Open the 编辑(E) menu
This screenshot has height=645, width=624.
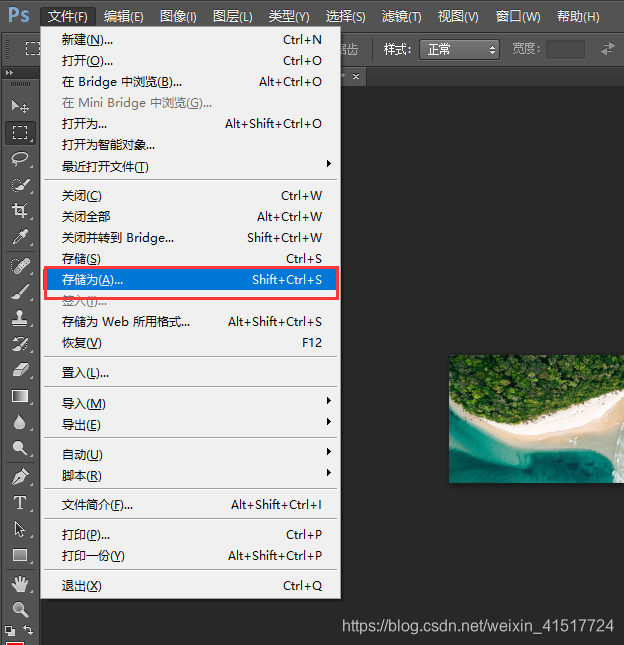123,16
